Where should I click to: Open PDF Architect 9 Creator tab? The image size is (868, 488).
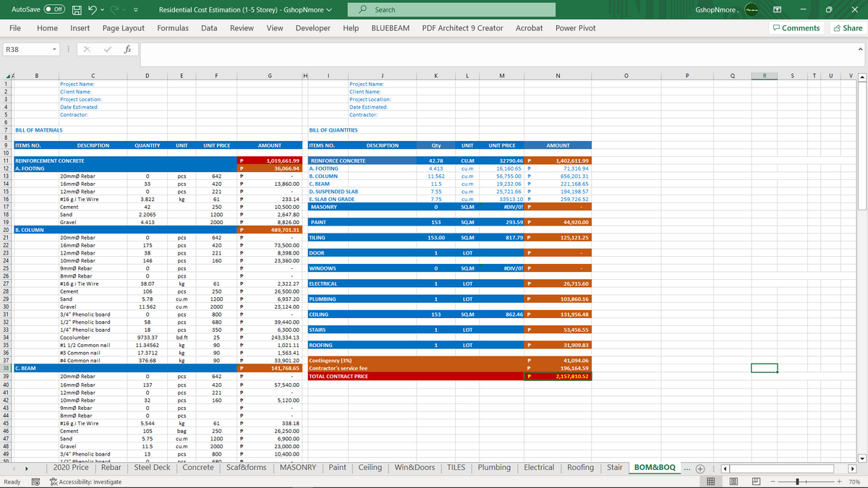(462, 27)
